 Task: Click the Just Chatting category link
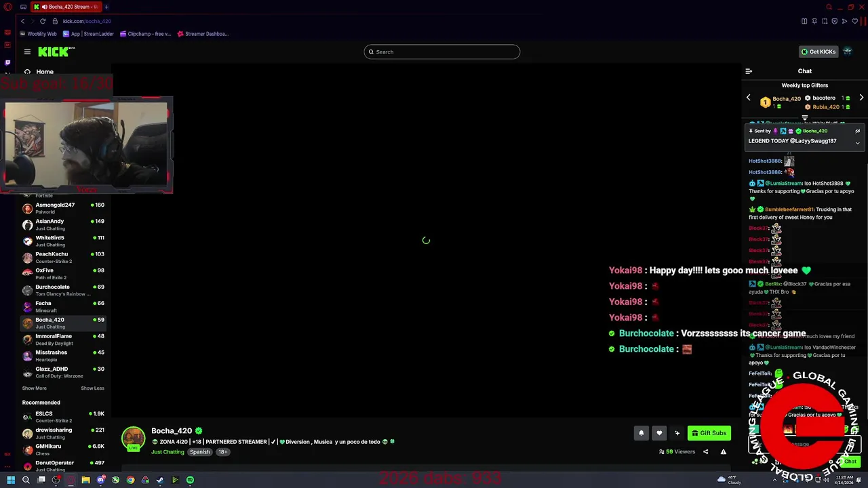[x=167, y=452]
